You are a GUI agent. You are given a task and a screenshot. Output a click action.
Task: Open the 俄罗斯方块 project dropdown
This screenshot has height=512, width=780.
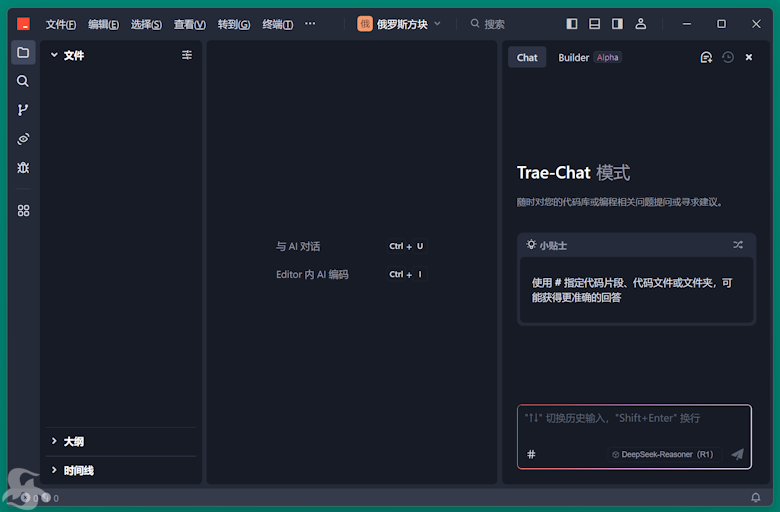click(399, 24)
